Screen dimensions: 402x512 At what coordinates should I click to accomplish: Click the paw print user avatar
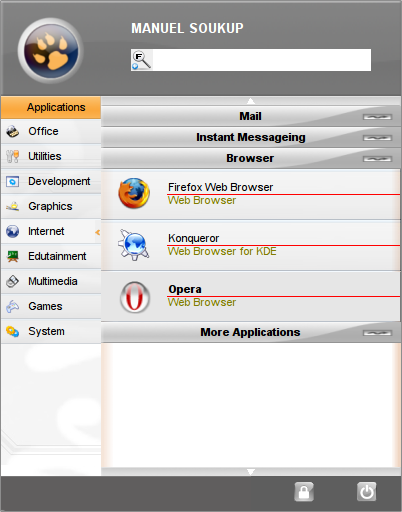point(50,51)
